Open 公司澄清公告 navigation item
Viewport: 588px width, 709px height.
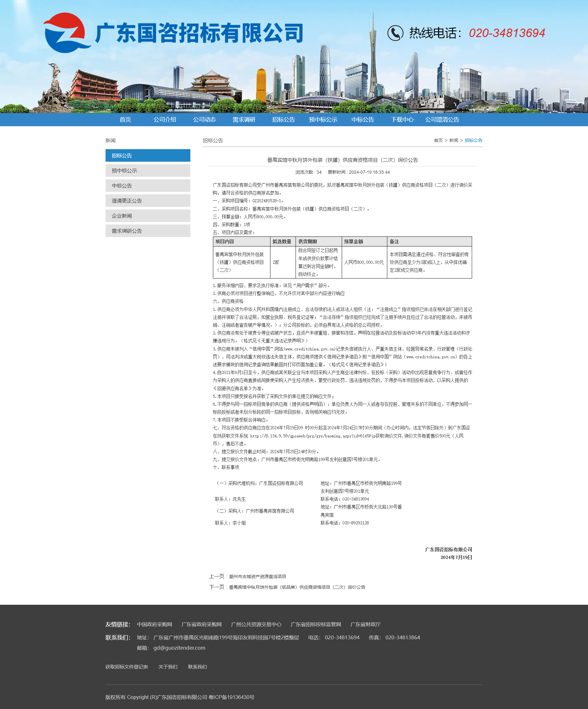tap(442, 120)
